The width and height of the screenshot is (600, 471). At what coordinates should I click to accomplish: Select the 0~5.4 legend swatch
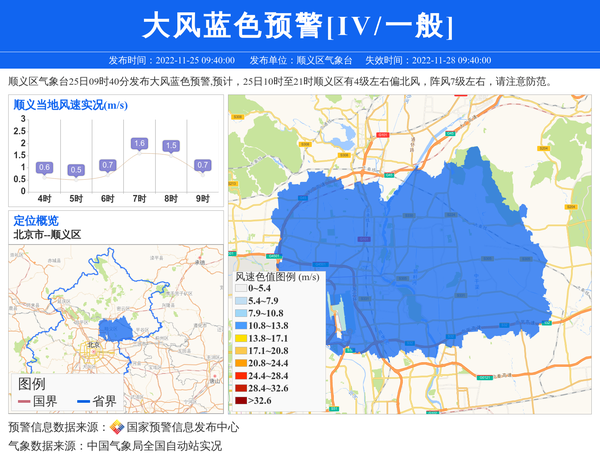(x=240, y=288)
